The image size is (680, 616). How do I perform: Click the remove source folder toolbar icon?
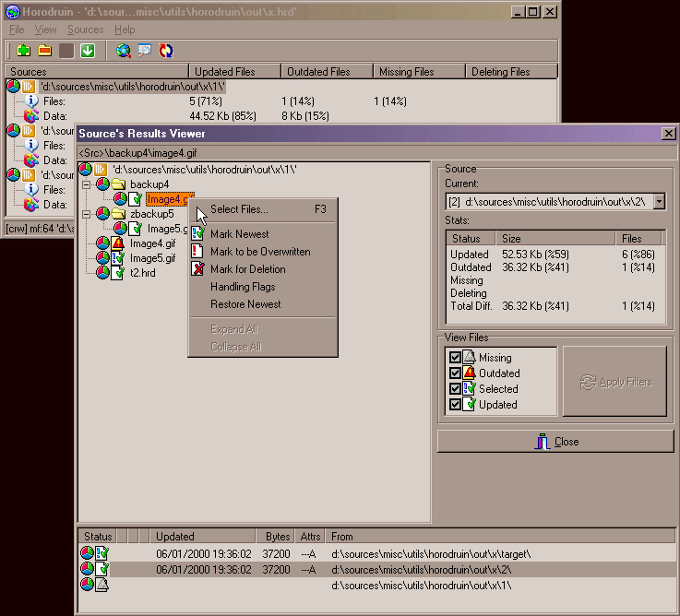click(x=45, y=51)
